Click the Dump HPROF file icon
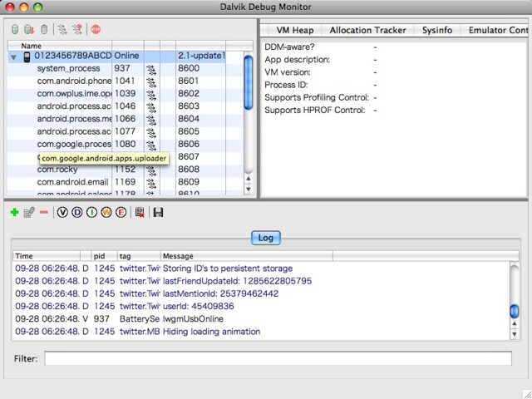The image size is (532, 399). [x=29, y=30]
